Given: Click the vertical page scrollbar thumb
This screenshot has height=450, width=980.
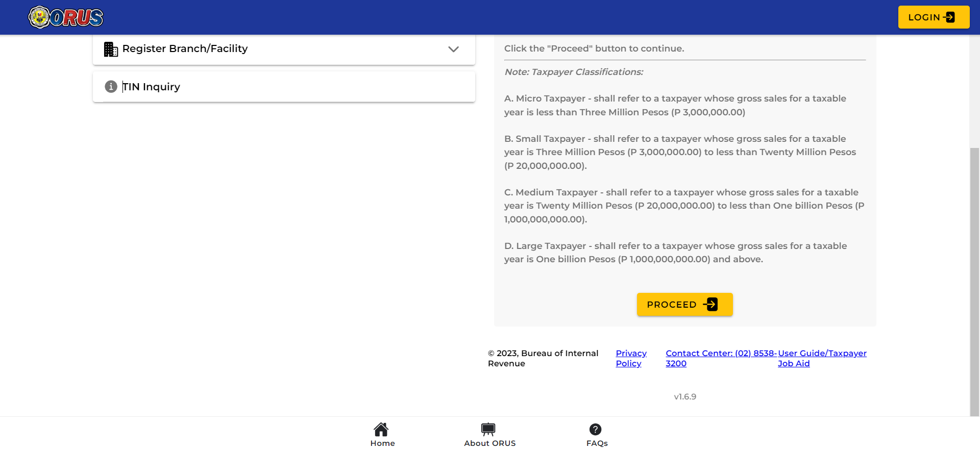Looking at the screenshot, I should pos(974,281).
